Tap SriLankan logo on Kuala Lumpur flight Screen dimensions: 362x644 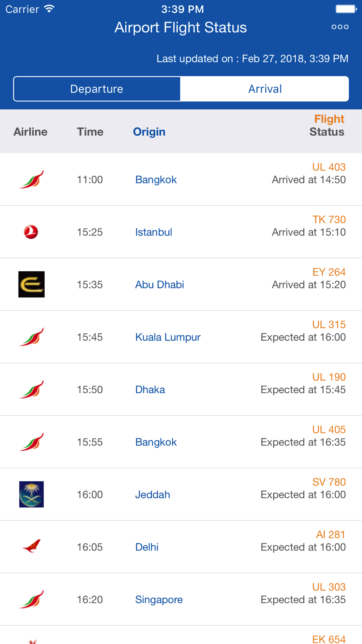[x=31, y=337]
